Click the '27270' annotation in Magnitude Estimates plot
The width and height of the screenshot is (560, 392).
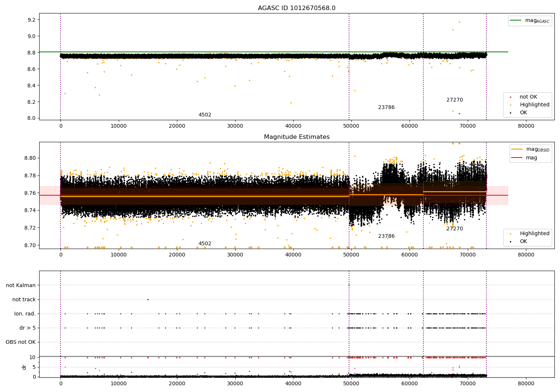[x=455, y=229]
